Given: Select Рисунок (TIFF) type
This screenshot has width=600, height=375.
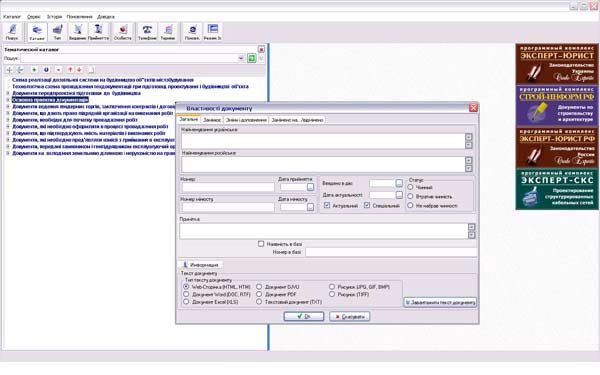Looking at the screenshot, I should point(332,294).
